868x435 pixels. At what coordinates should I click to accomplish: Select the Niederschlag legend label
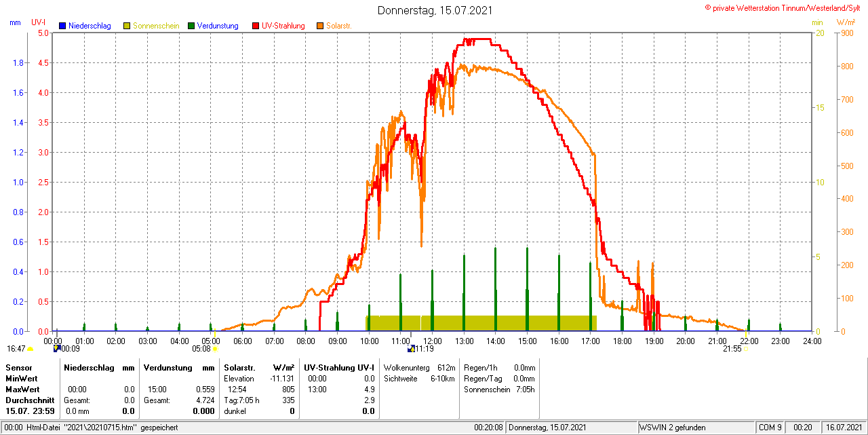(x=91, y=26)
